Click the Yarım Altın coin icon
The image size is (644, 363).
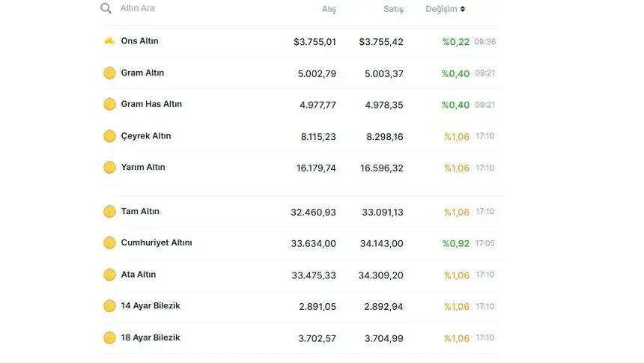[109, 168]
